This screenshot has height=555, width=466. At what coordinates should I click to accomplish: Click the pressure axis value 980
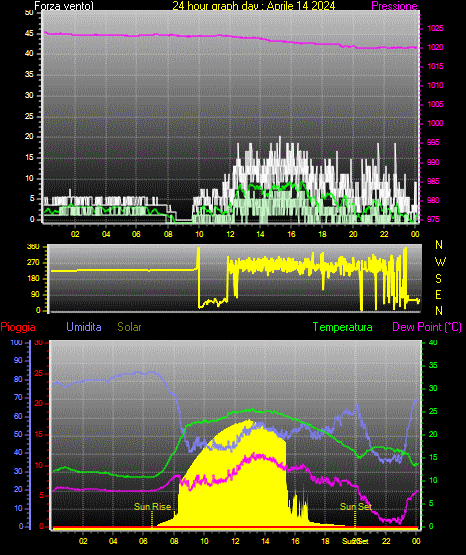click(433, 200)
